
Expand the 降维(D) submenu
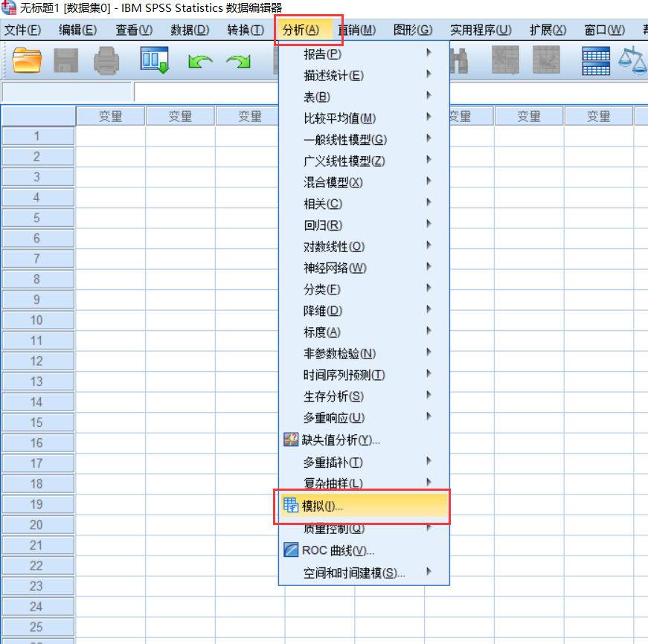tap(364, 311)
